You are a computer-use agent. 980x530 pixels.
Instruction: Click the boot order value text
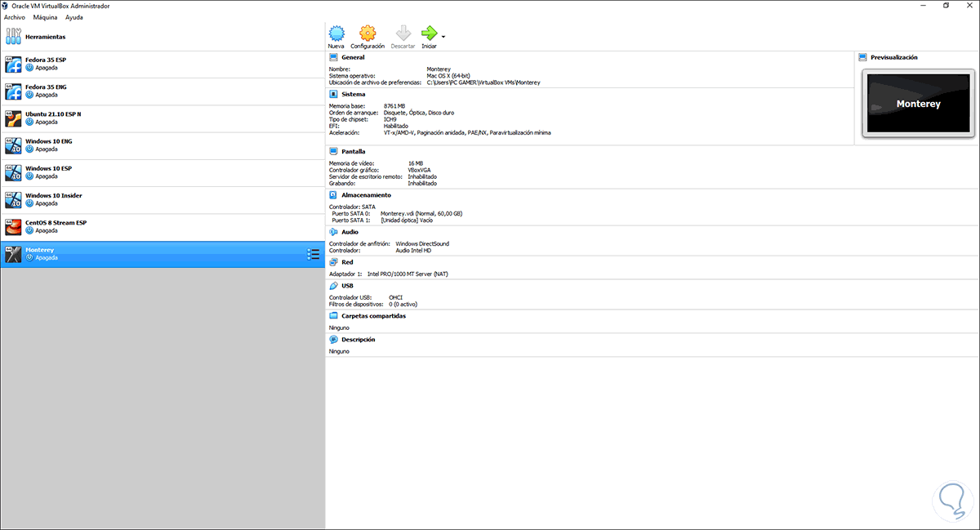click(419, 113)
